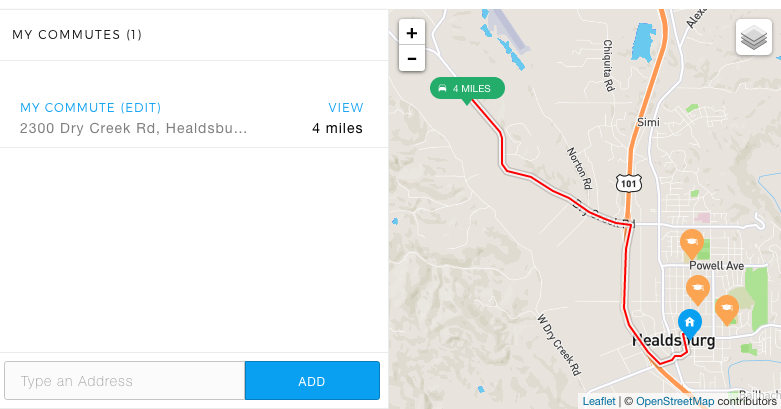Click the 101 highway shield

point(629,183)
